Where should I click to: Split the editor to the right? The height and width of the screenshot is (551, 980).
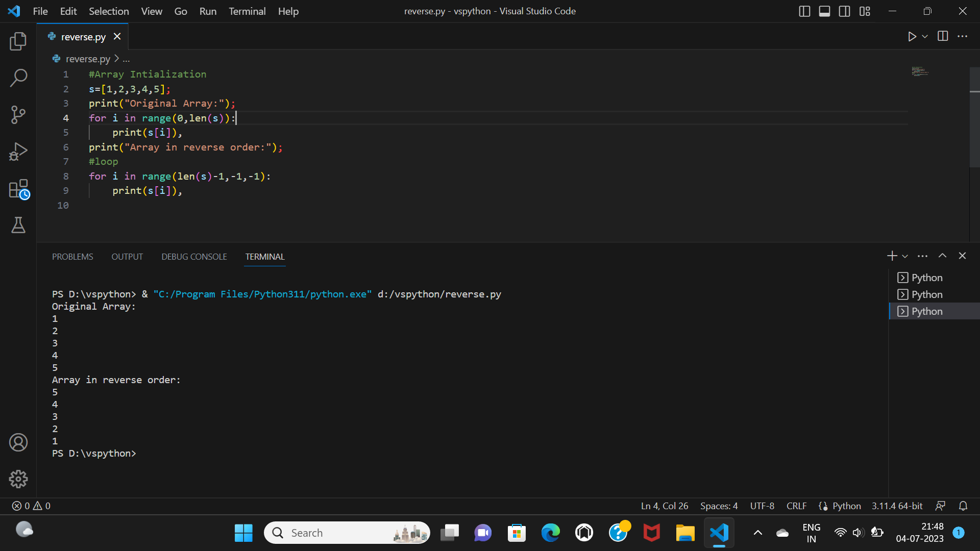tap(943, 36)
